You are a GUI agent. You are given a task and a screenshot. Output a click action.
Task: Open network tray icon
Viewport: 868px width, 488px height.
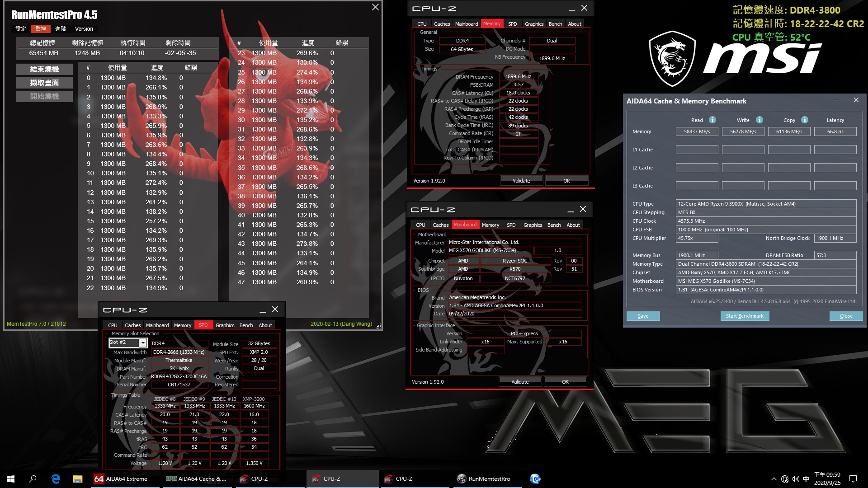click(785, 479)
